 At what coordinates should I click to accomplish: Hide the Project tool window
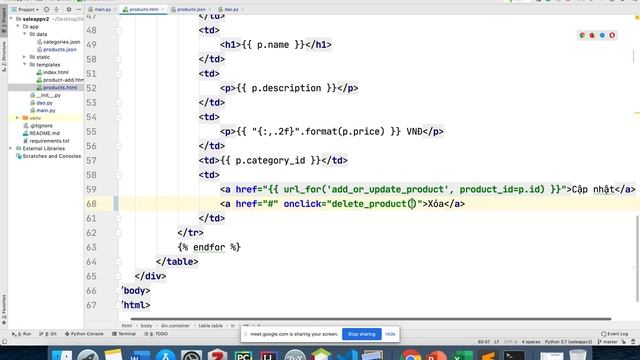(78, 9)
